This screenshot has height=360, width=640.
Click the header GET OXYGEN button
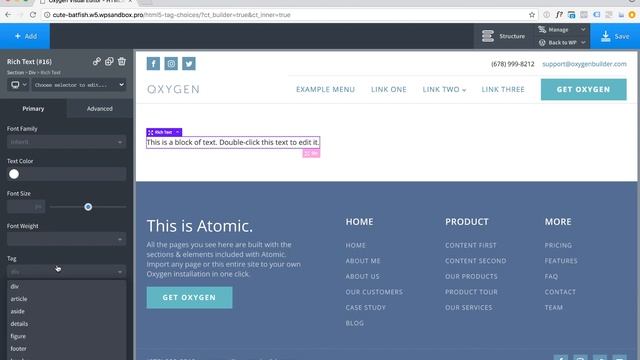click(583, 89)
